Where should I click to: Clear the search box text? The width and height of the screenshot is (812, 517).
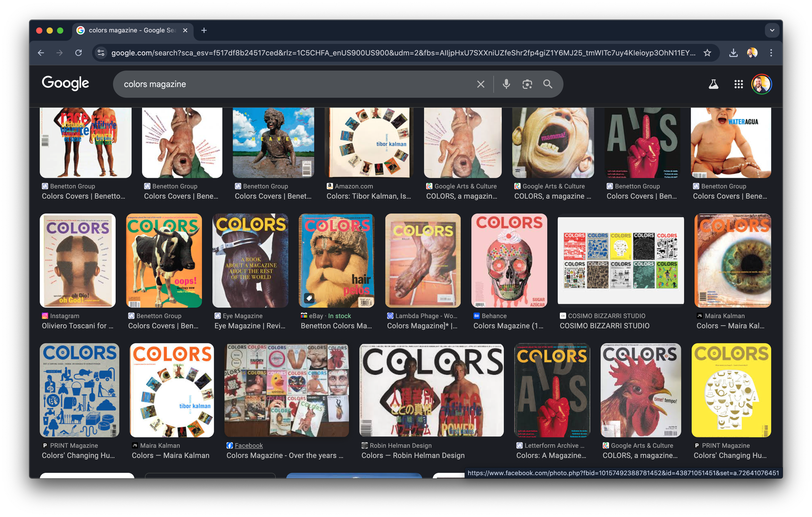click(x=480, y=84)
